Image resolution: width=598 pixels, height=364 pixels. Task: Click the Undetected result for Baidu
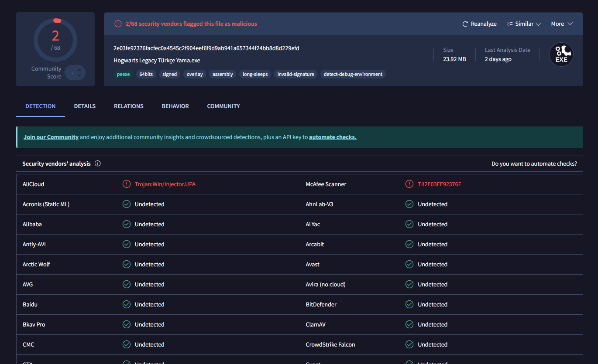150,304
